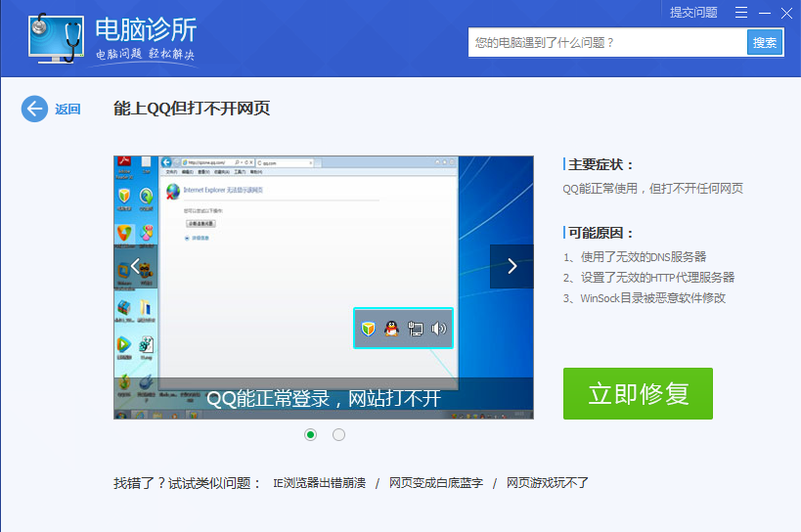This screenshot has height=532, width=801.
Task: Click the 能上QQ但打不开网页 heading
Action: tap(192, 109)
